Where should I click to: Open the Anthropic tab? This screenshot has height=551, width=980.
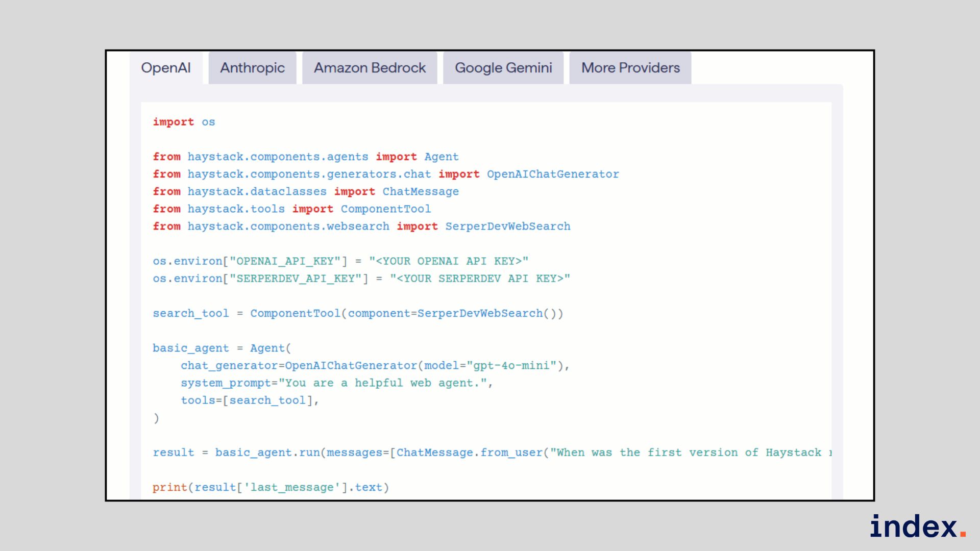pyautogui.click(x=252, y=68)
